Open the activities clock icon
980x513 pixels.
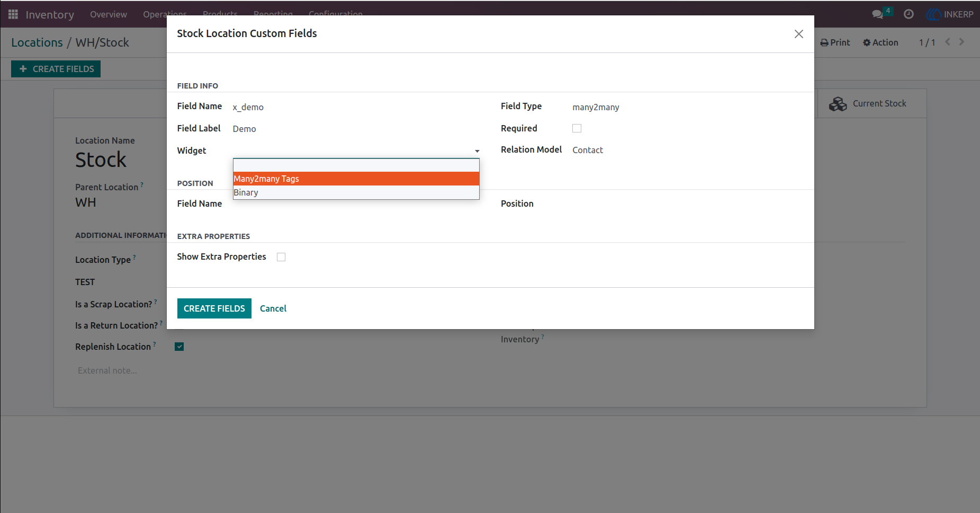[x=909, y=14]
